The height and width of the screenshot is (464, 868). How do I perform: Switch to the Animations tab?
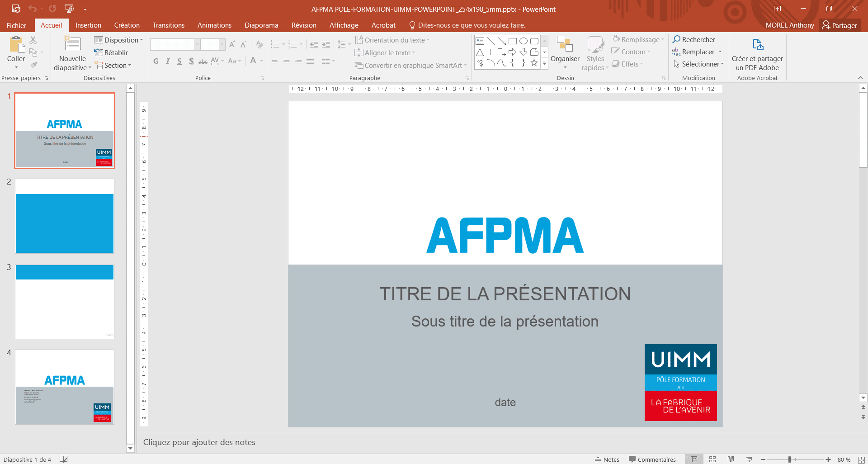[214, 25]
